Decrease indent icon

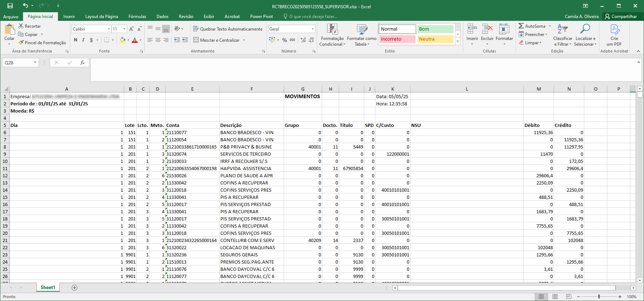[177, 40]
